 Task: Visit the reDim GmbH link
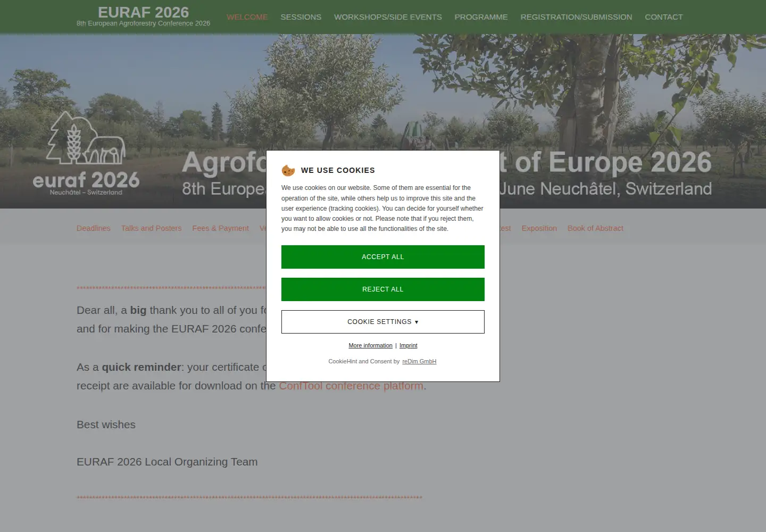tap(419, 362)
